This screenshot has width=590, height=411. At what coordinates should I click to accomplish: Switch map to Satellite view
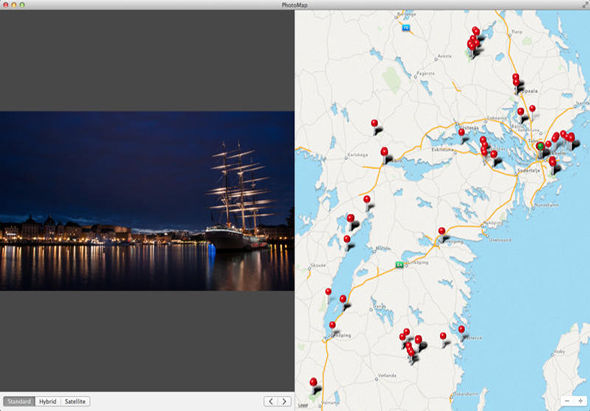click(75, 401)
